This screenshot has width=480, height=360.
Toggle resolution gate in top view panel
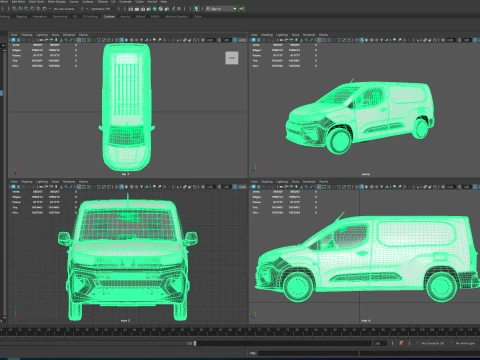point(89,40)
